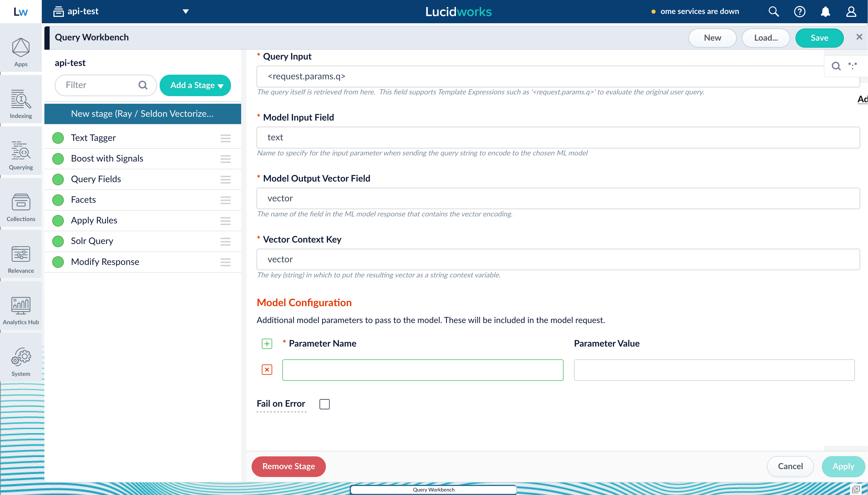Click the Load... button
Viewport: 868px width, 495px height.
pyautogui.click(x=766, y=38)
